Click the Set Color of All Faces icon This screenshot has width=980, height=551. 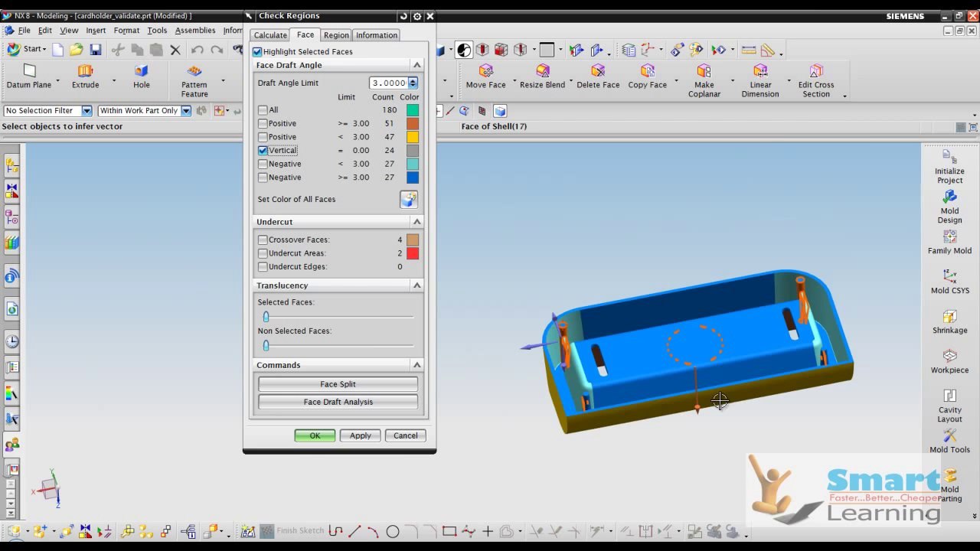(409, 200)
